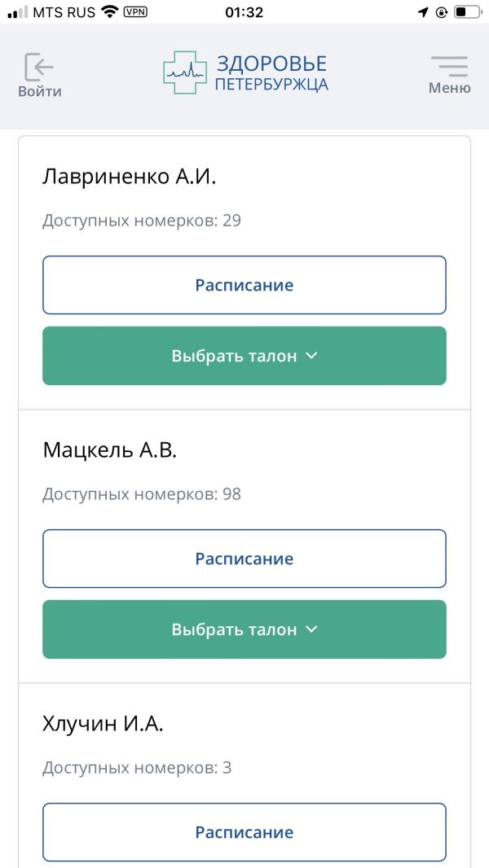The width and height of the screenshot is (489, 868).
Task: Click chevron next to Лавриненко's Выбрать талон
Action: [x=312, y=355]
